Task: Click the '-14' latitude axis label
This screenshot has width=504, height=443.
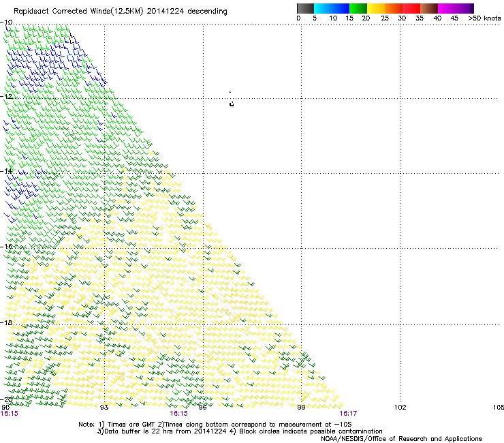Action: (6, 171)
